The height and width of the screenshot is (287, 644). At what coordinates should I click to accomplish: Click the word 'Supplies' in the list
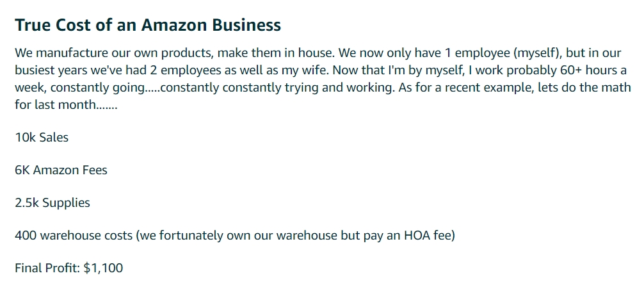(66, 203)
